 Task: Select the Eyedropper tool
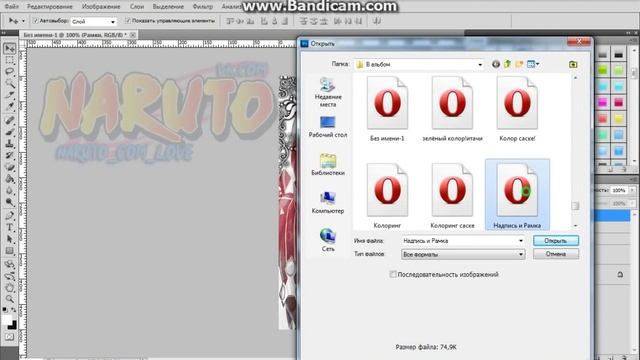pos(9,107)
